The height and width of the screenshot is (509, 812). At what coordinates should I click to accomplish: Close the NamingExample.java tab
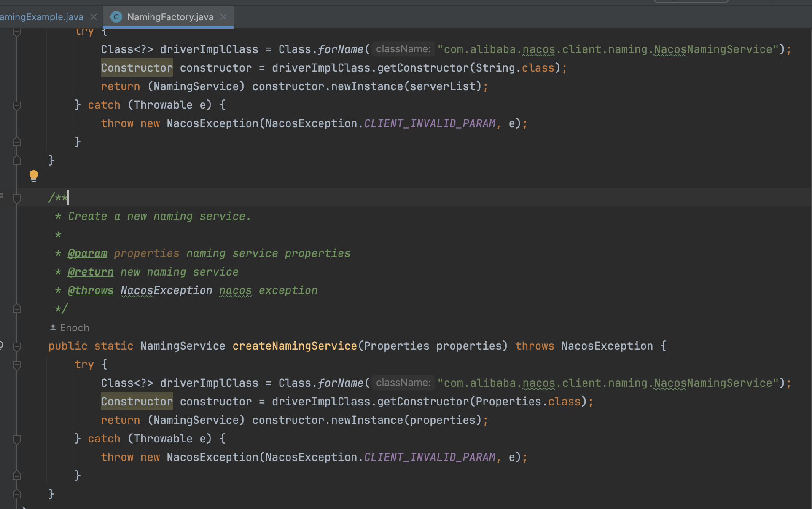[94, 17]
